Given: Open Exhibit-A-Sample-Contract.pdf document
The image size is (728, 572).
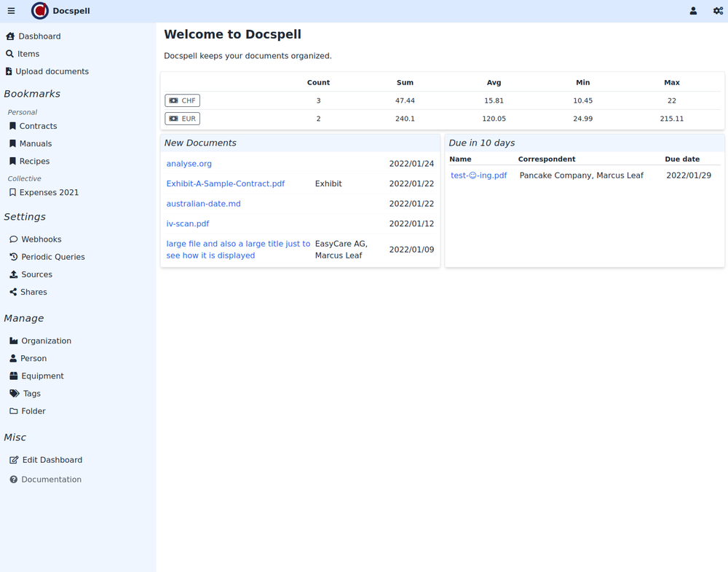Looking at the screenshot, I should 226,184.
